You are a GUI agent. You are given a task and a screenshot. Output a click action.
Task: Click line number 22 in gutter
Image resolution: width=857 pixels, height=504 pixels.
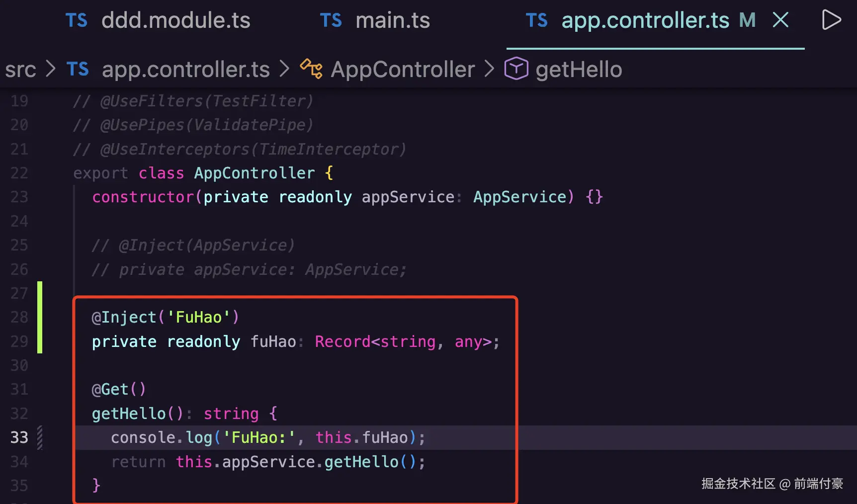[x=19, y=173]
